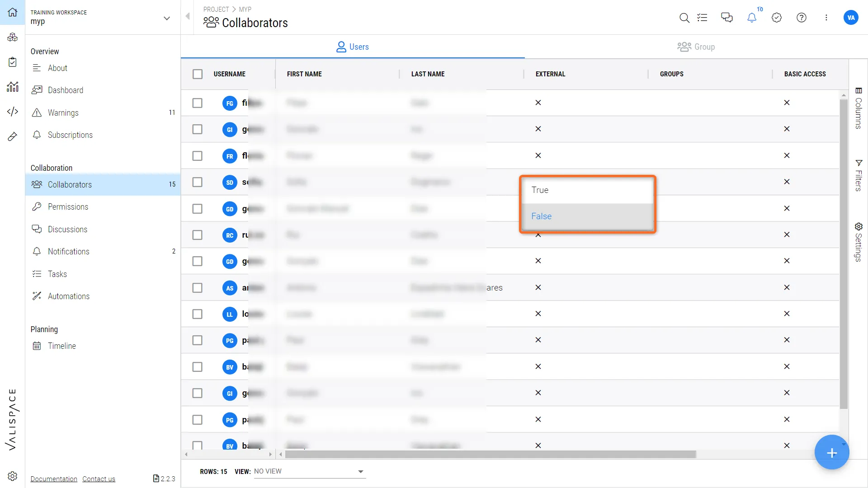868x488 pixels.
Task: Click the search magnifier icon
Action: click(684, 18)
